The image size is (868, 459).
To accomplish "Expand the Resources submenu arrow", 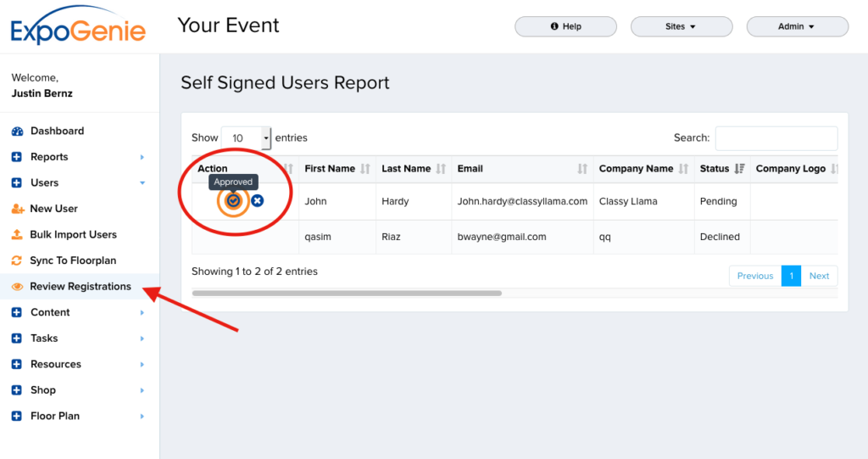I will [142, 365].
